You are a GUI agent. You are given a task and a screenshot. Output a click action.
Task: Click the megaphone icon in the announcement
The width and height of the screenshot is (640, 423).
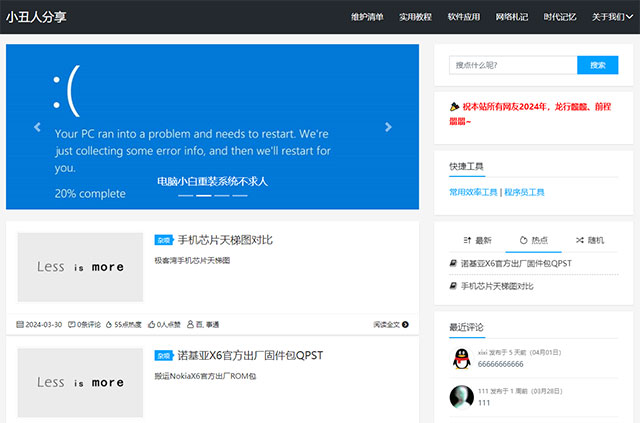coord(454,107)
